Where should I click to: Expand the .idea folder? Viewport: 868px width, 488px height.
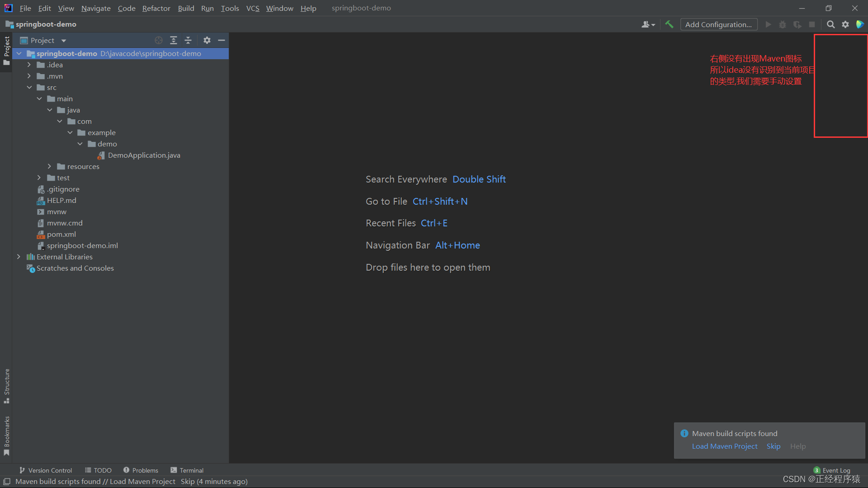point(29,65)
